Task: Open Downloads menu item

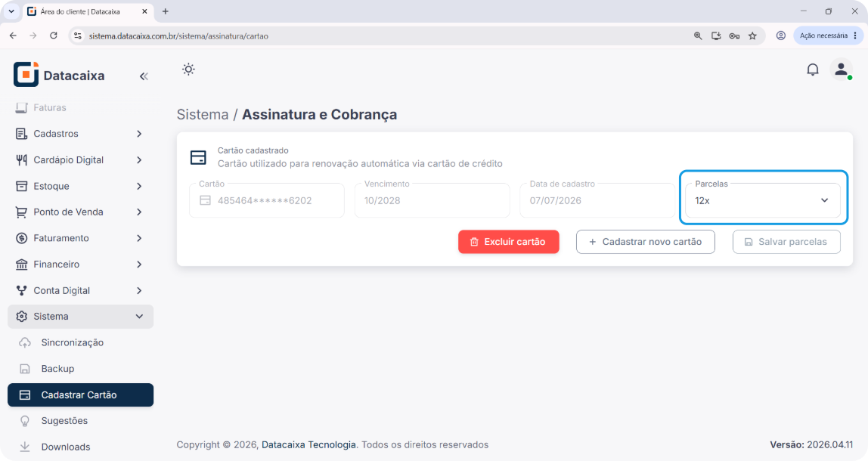Action: 80,447
